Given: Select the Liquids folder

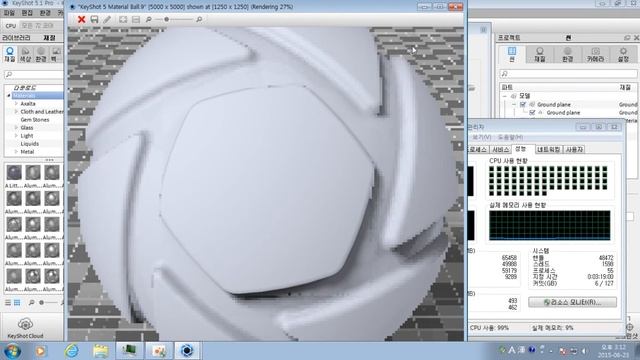Looking at the screenshot, I should click(29, 144).
